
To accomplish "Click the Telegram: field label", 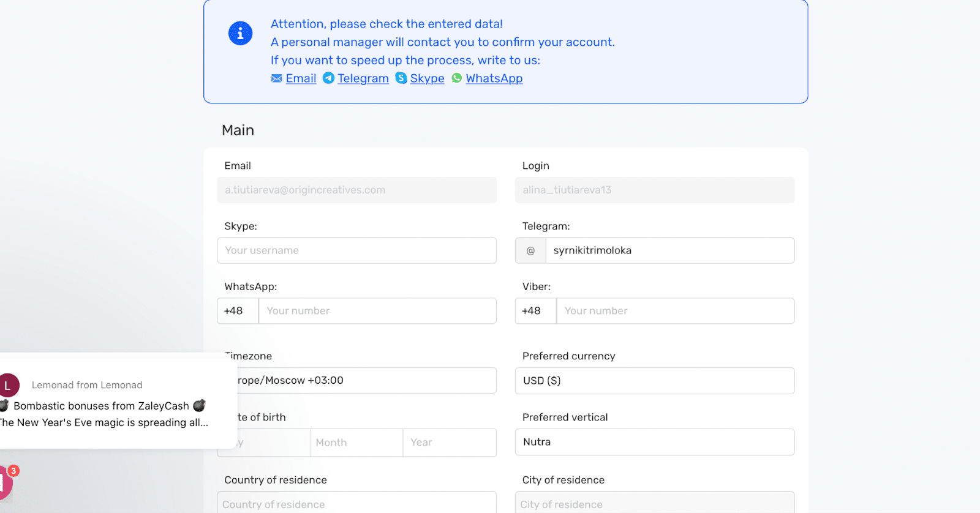I will point(546,227).
